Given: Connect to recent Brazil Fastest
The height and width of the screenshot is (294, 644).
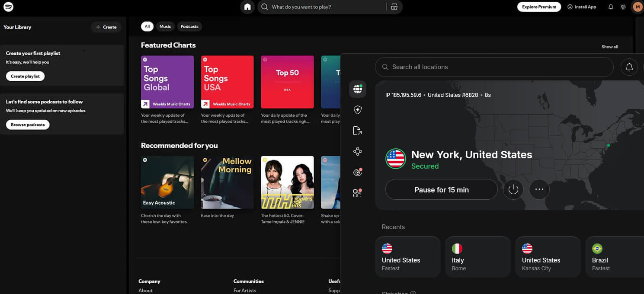Looking at the screenshot, I should [615, 257].
